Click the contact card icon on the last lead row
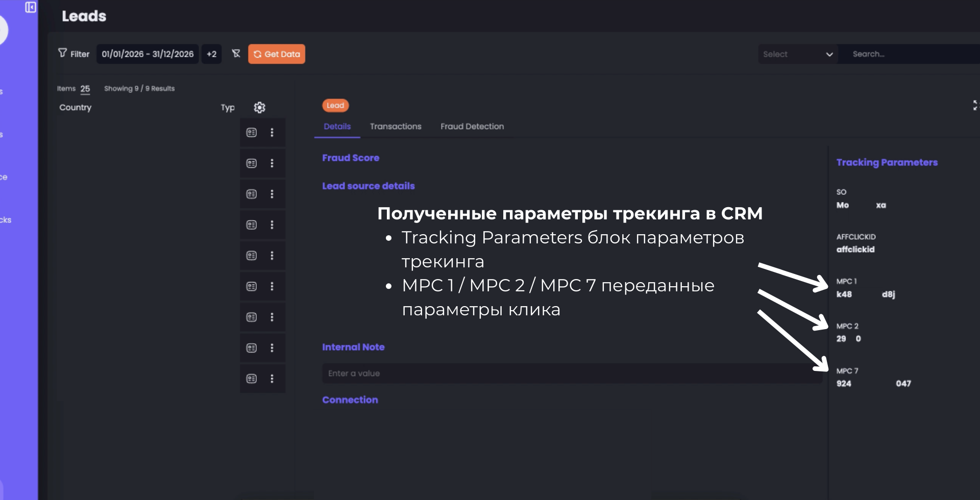The image size is (980, 500). click(251, 379)
